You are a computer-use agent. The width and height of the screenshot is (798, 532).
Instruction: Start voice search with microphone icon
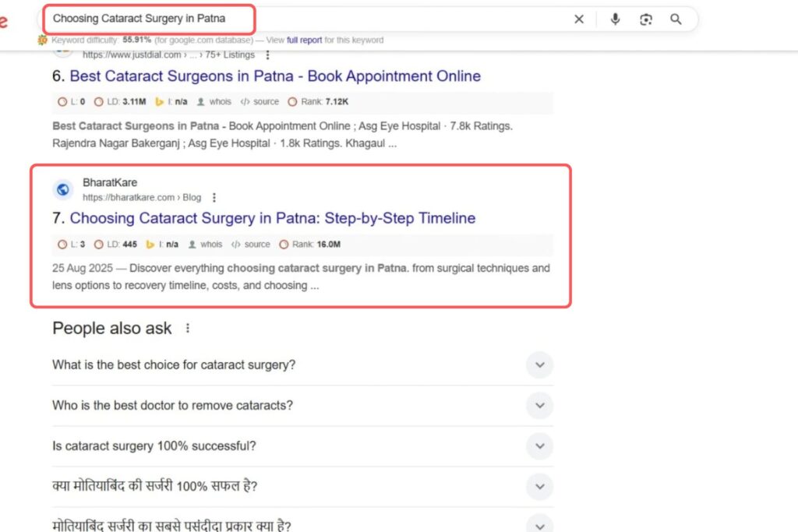615,19
